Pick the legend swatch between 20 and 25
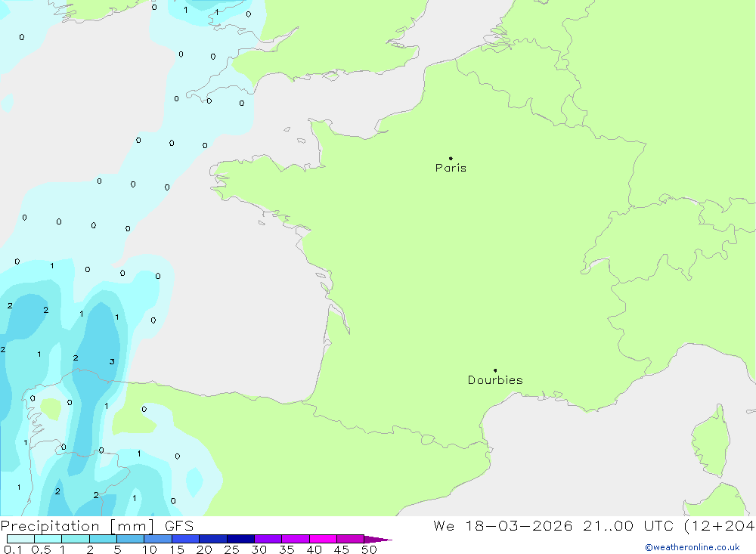The height and width of the screenshot is (554, 756). click(213, 539)
